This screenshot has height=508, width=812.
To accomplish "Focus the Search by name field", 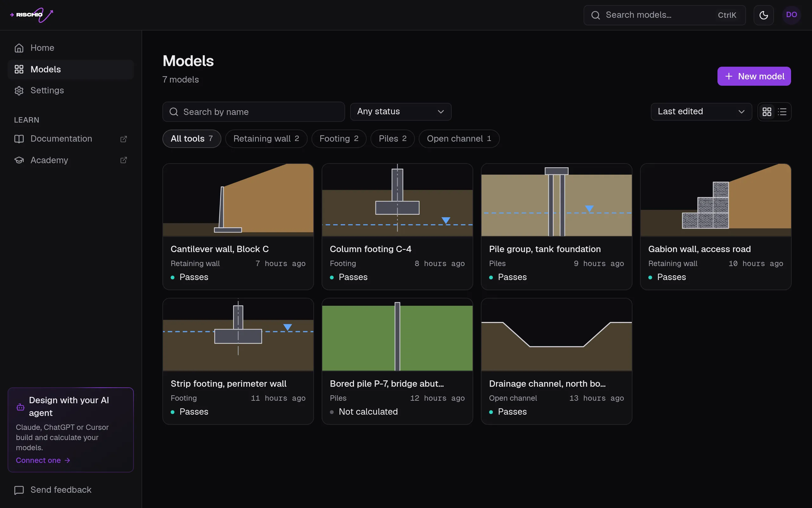I will coord(254,112).
